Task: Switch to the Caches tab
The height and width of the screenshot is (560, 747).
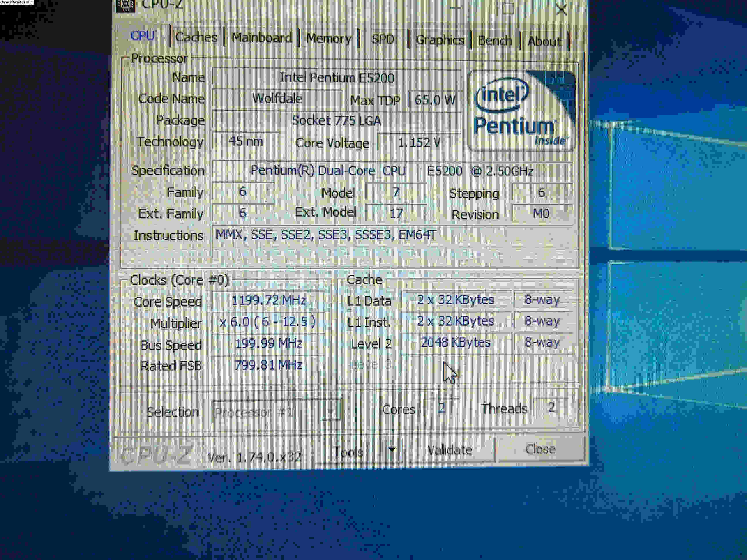Action: (196, 37)
